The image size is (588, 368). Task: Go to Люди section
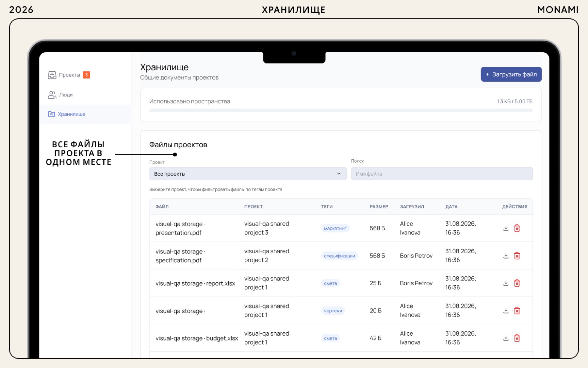pos(66,95)
